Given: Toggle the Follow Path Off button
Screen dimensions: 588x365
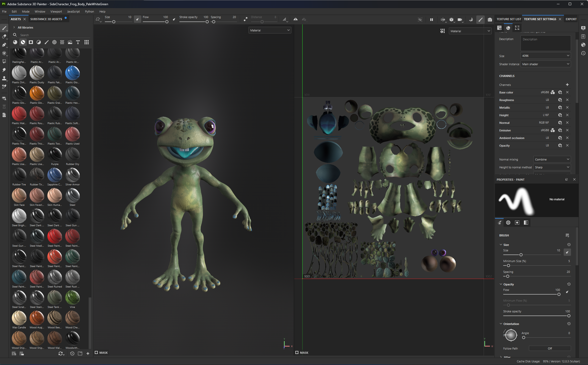Looking at the screenshot, I should point(550,348).
